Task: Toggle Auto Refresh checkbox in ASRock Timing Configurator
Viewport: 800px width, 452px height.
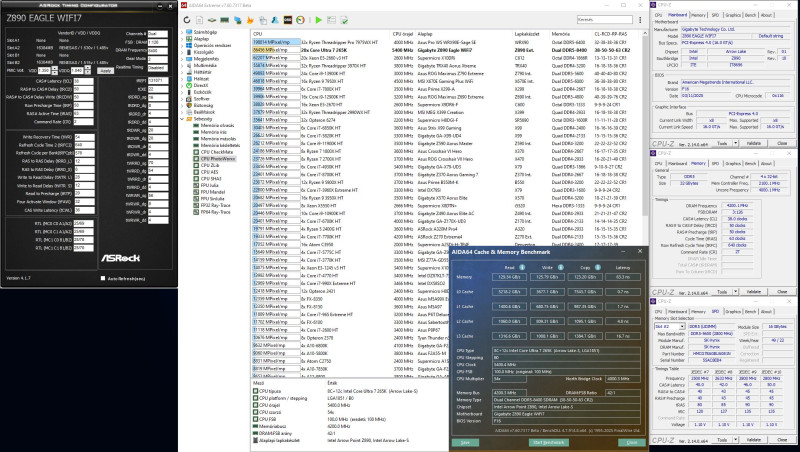Action: coord(103,279)
